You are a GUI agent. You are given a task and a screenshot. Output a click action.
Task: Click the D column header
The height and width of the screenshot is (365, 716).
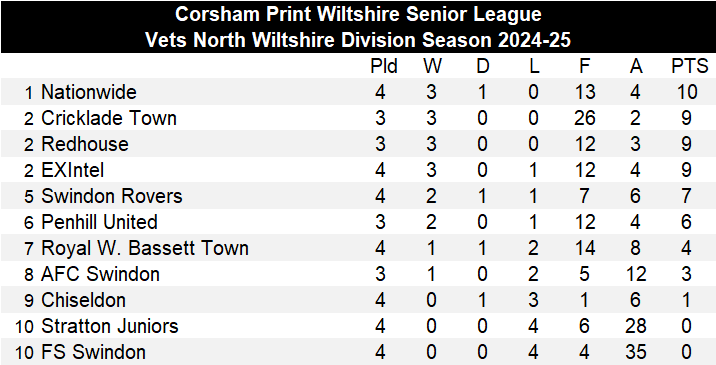pyautogui.click(x=483, y=67)
